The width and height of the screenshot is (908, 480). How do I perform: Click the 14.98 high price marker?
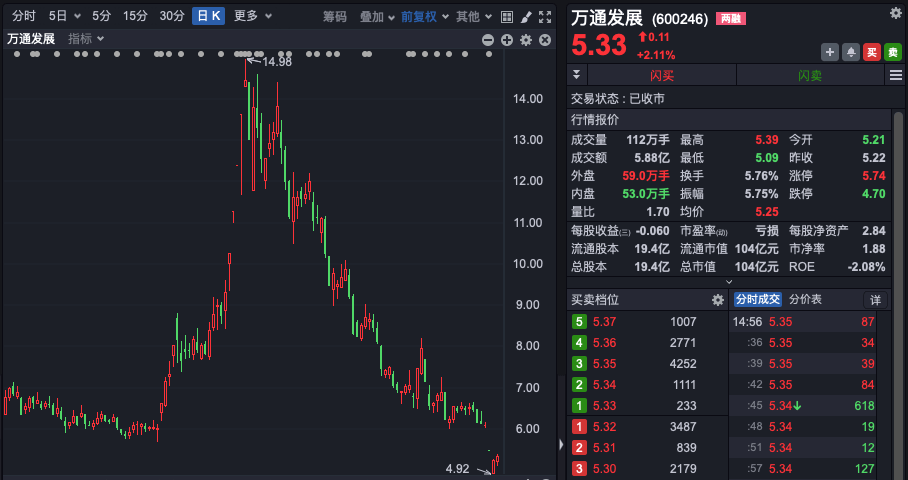tap(277, 61)
